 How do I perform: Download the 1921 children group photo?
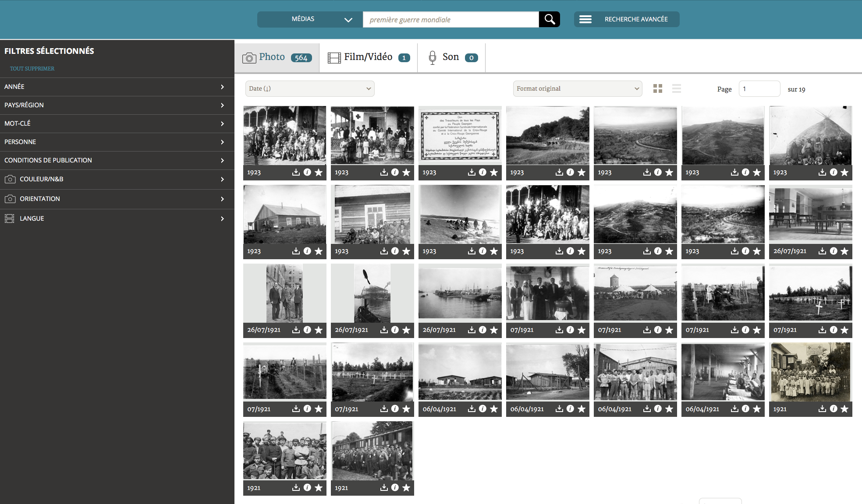coord(822,409)
